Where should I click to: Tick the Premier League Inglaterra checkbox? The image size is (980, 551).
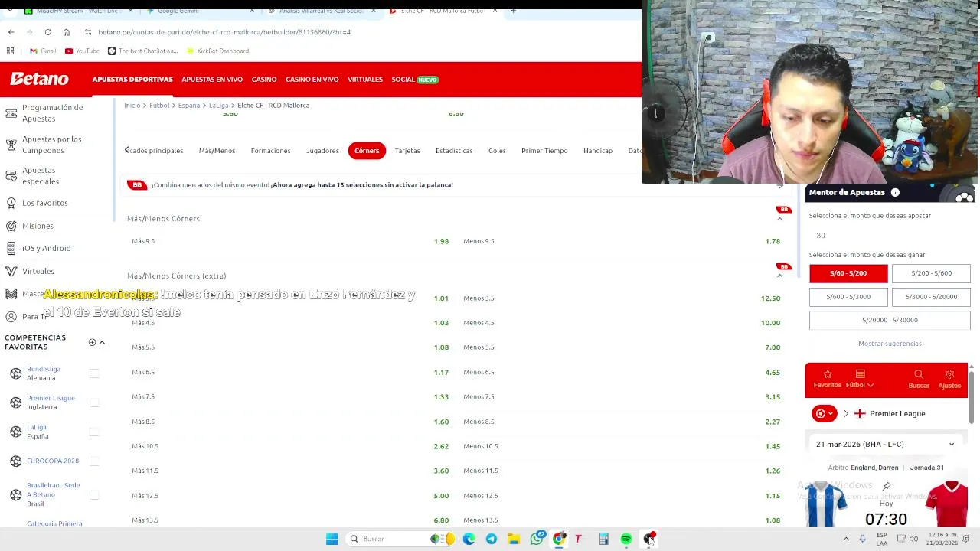pyautogui.click(x=94, y=403)
